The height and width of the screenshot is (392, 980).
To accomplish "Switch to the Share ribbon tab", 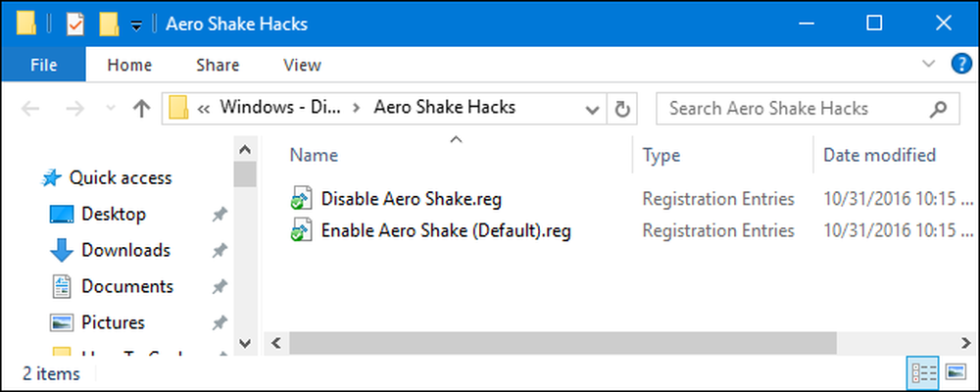I will pyautogui.click(x=218, y=65).
